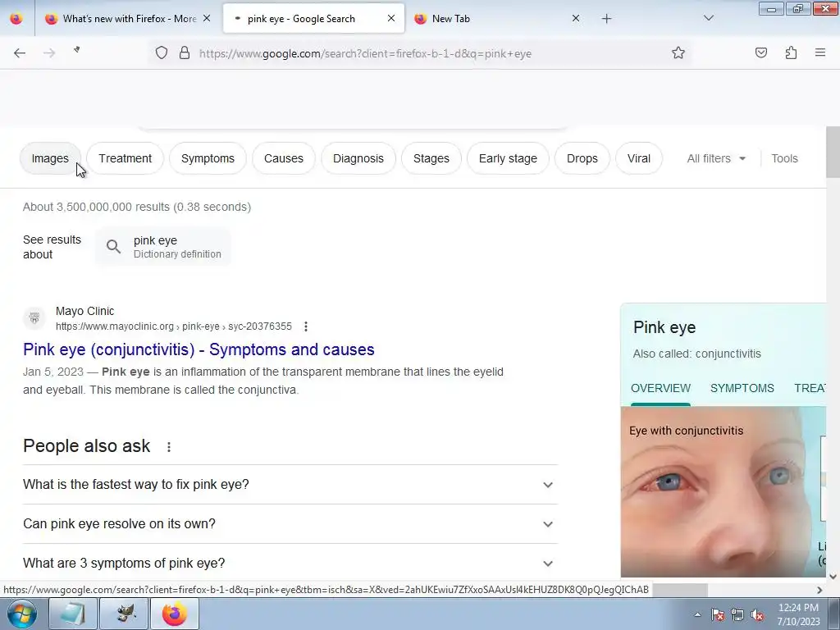Open the Firefox application menu
Image resolution: width=840 pixels, height=630 pixels.
coord(820,52)
